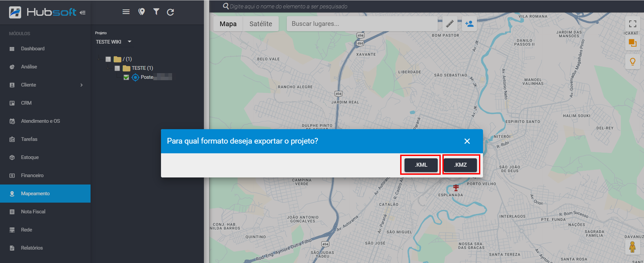The image size is (644, 263).
Task: Open the TESTE WIKI project dropdown
Action: tap(113, 42)
